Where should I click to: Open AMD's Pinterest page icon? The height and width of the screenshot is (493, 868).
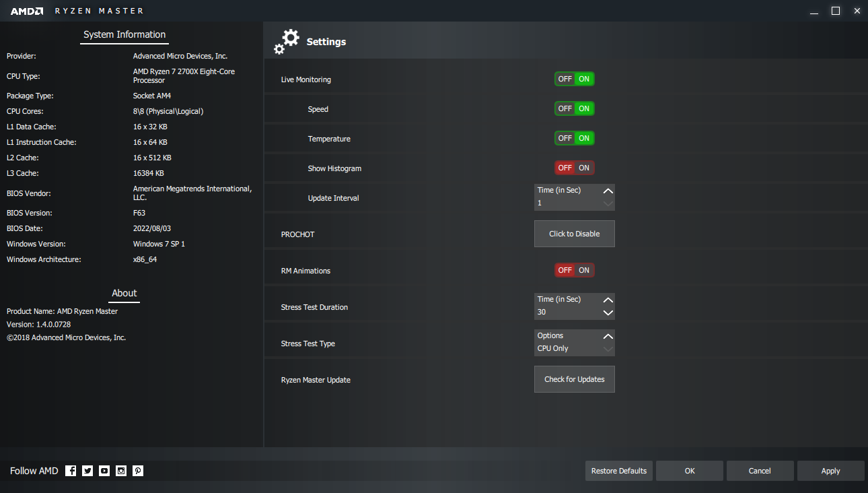point(138,471)
